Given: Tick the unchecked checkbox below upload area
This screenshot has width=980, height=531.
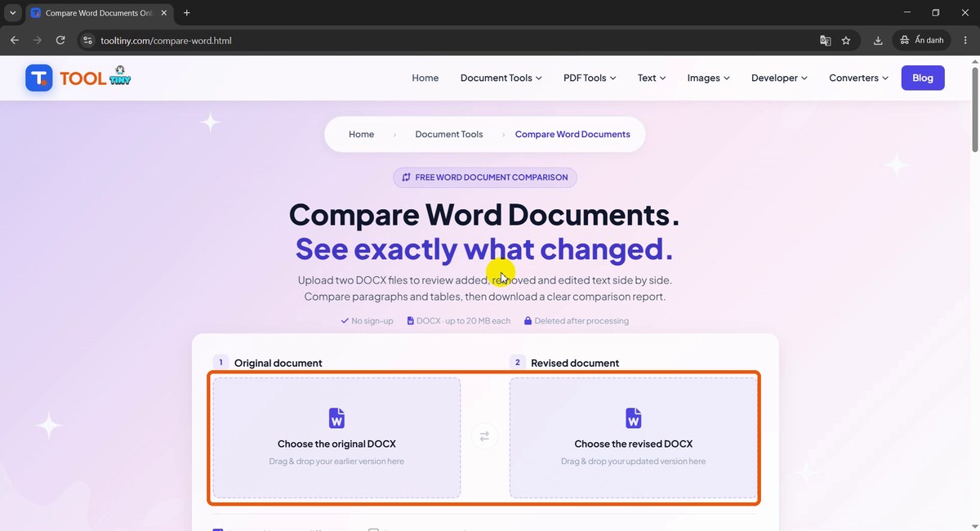Looking at the screenshot, I should coord(373,529).
